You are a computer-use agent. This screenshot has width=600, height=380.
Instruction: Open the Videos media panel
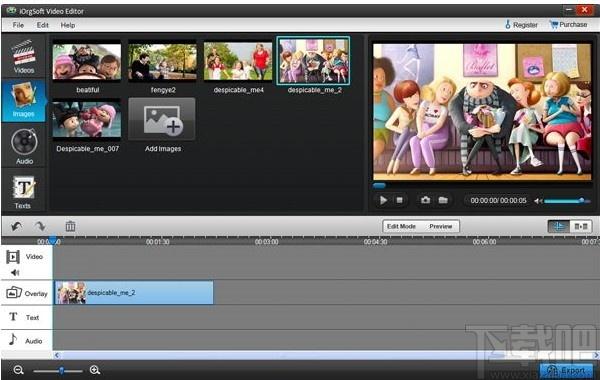tap(24, 56)
